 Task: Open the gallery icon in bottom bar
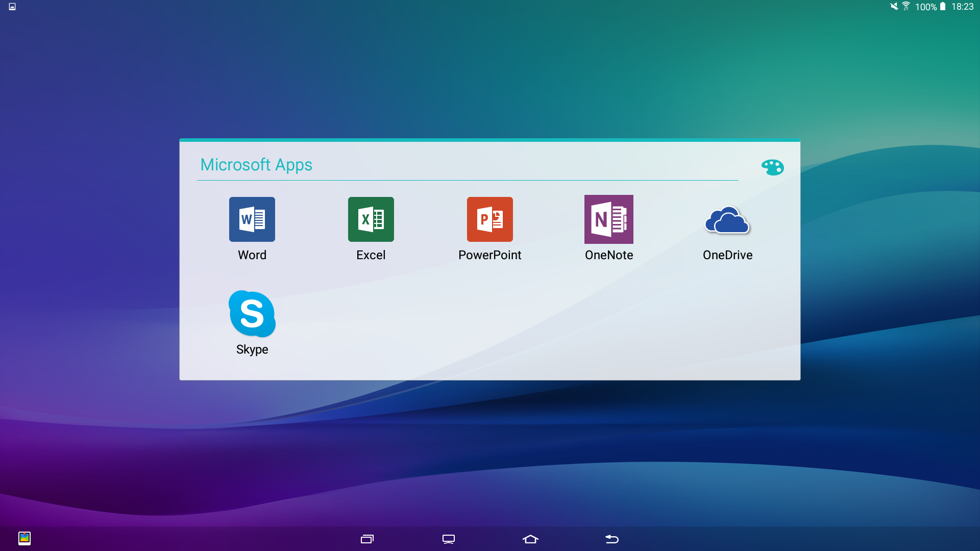point(24,538)
